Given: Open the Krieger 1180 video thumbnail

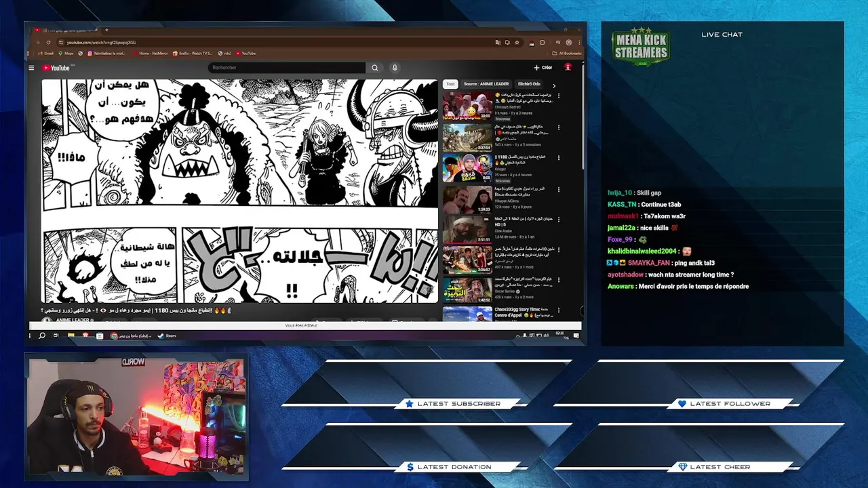Looking at the screenshot, I should pos(467,168).
